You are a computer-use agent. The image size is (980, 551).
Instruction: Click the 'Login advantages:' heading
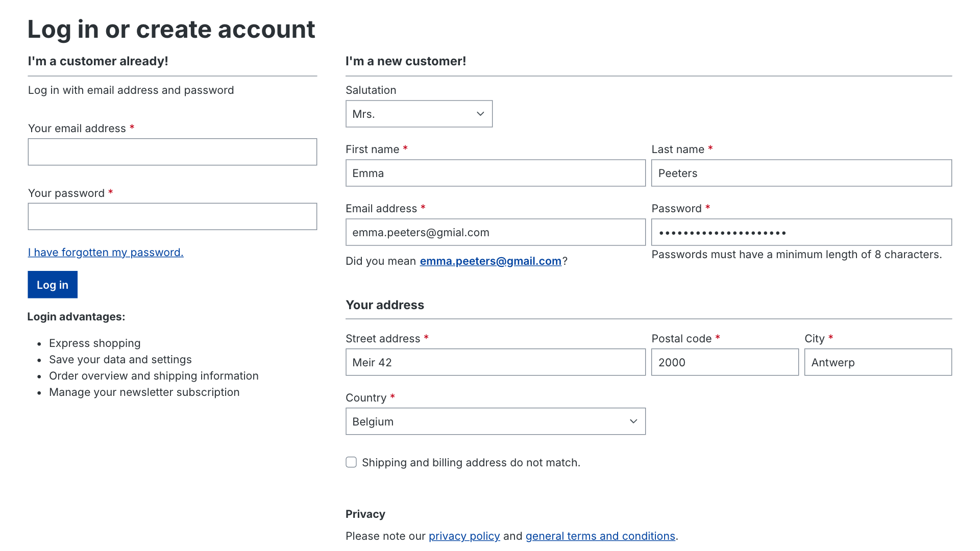pyautogui.click(x=76, y=316)
